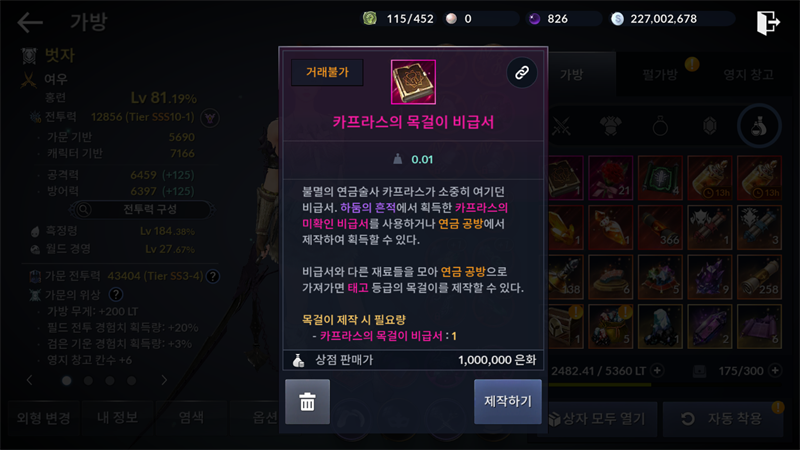Viewport: 800px width, 450px height.
Task: Expand 전투력 구성 details
Action: 142,209
